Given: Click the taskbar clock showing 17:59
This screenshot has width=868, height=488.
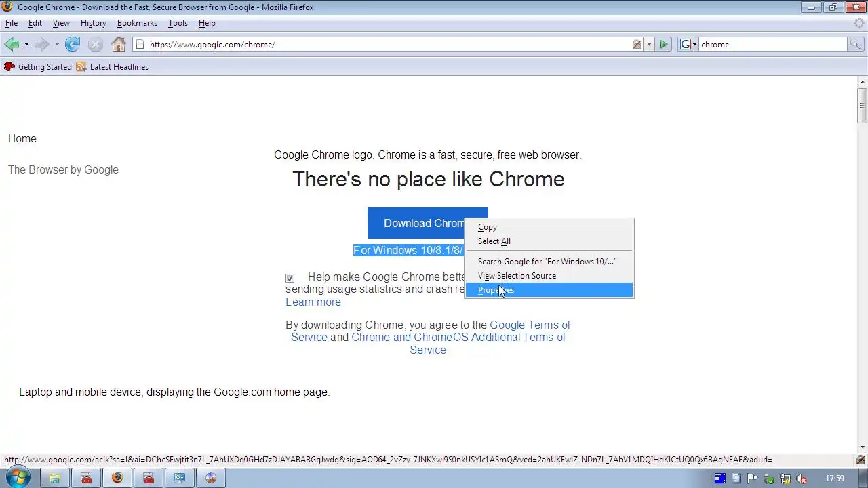Looking at the screenshot, I should (x=835, y=479).
